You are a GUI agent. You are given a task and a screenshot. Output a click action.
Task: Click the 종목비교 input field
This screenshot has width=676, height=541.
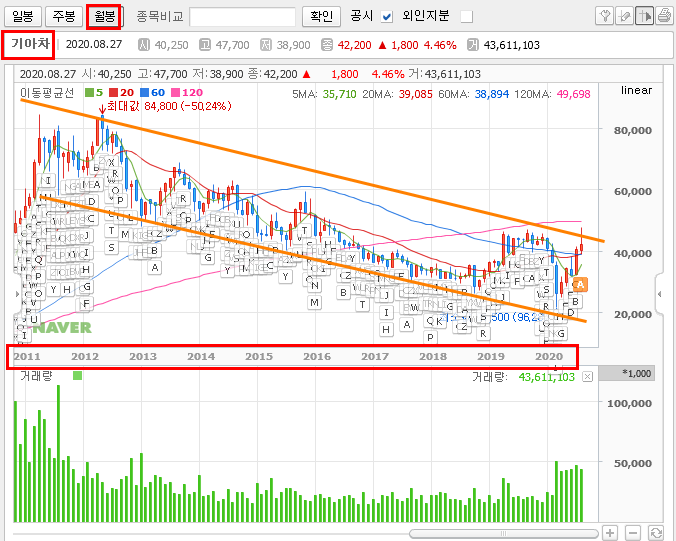click(x=242, y=17)
